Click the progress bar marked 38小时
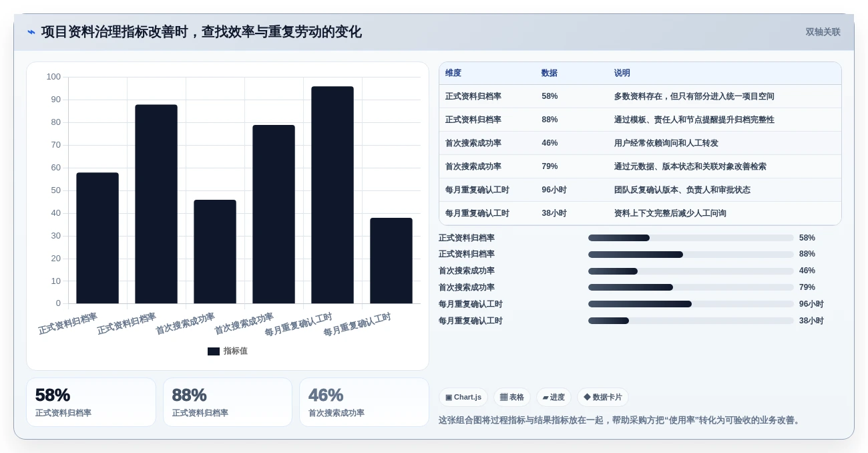 tap(691, 321)
